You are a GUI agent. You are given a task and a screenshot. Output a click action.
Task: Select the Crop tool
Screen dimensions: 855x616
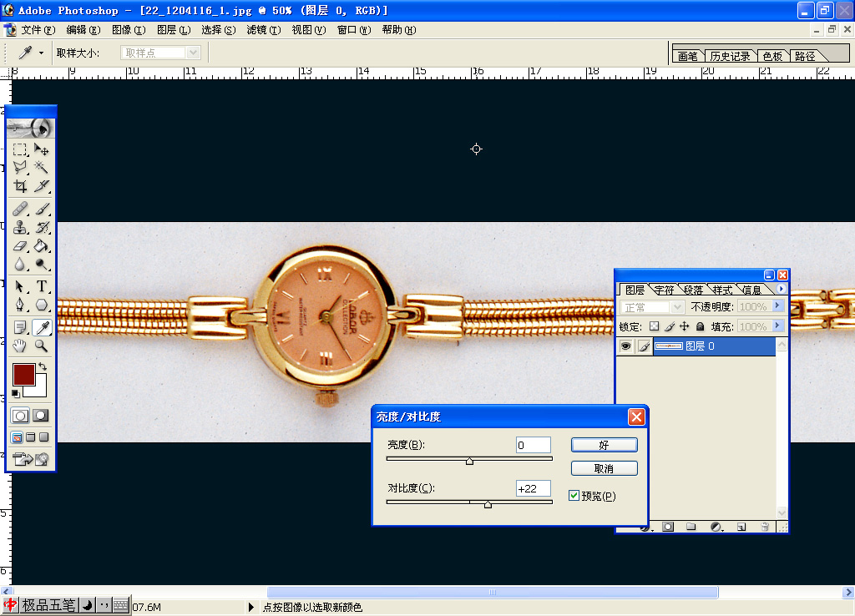click(x=20, y=186)
